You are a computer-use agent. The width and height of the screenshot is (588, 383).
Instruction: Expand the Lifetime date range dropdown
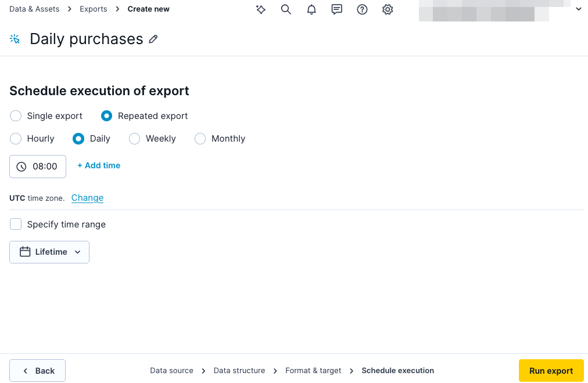click(x=49, y=252)
